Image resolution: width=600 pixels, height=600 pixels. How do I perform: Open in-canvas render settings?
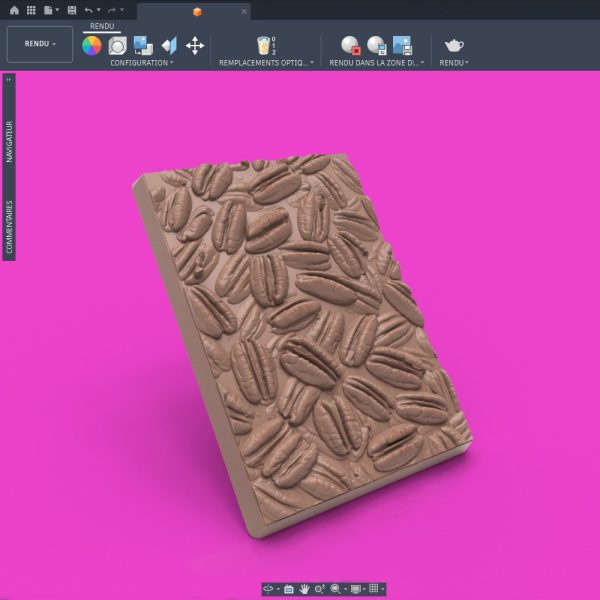point(377,46)
